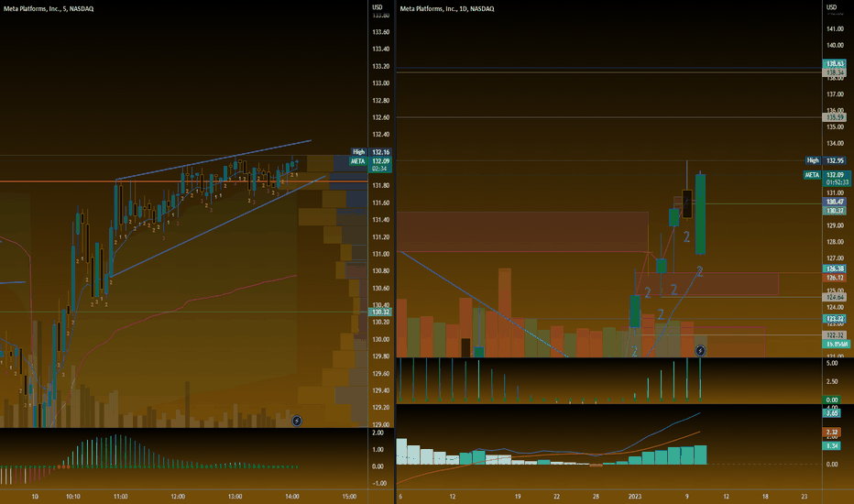This screenshot has height=504, width=854.
Task: Click the USD currency label on the left chart
Action: [377, 7]
